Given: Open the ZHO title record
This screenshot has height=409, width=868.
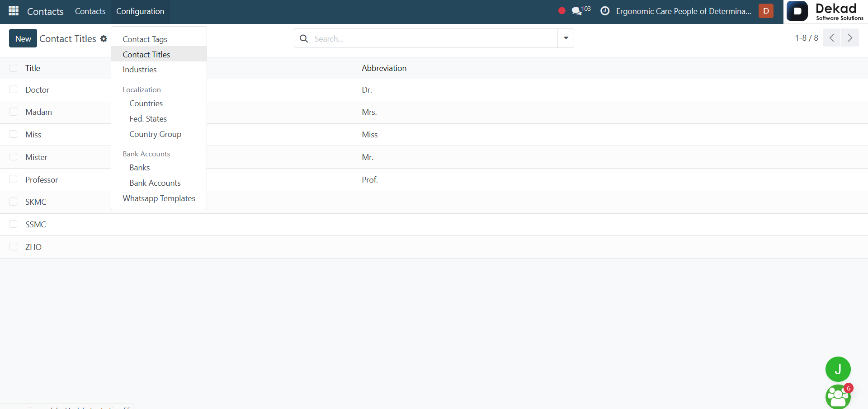Looking at the screenshot, I should coord(33,247).
